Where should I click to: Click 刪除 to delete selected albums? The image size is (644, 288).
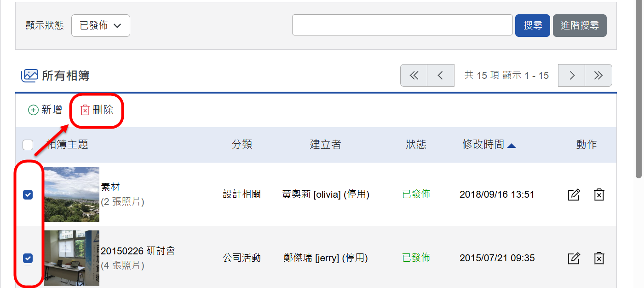tap(97, 110)
